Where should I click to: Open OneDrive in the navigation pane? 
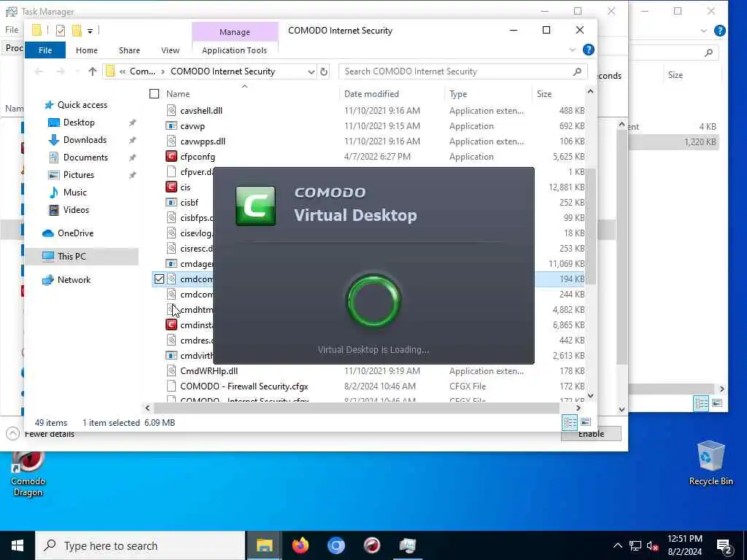click(x=75, y=233)
